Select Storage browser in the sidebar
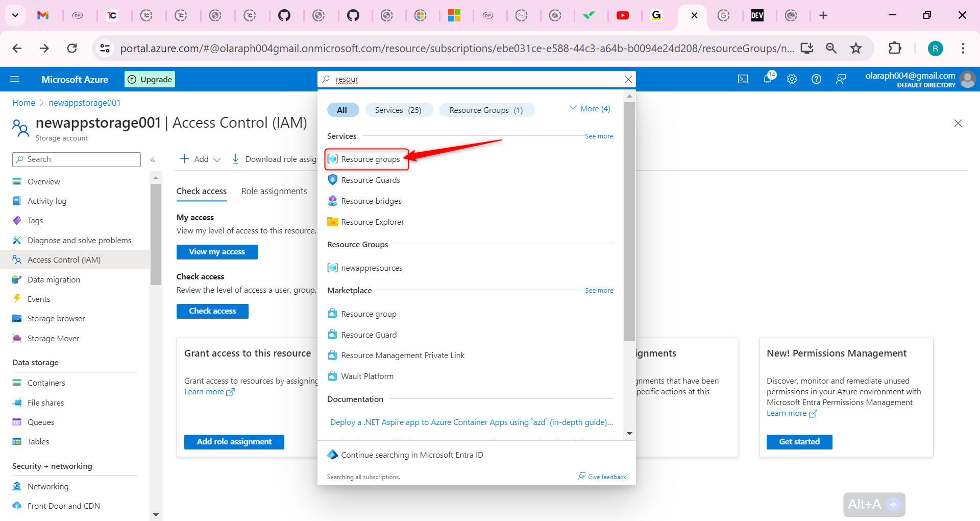 [56, 318]
